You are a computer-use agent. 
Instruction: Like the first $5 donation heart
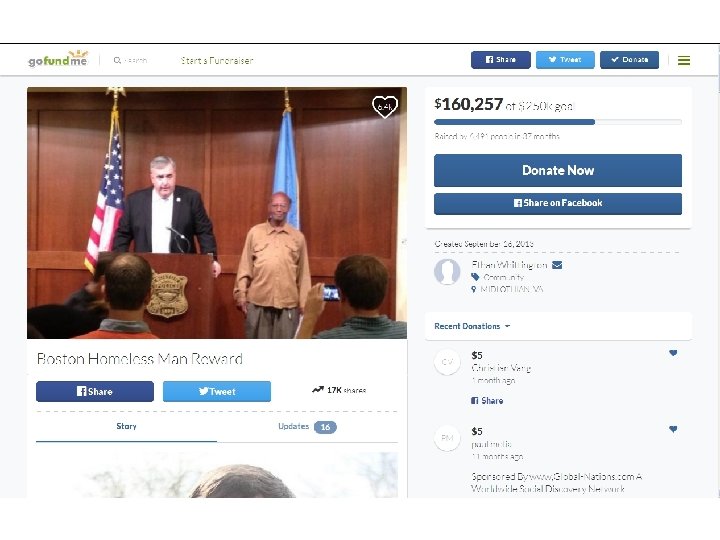coord(673,353)
